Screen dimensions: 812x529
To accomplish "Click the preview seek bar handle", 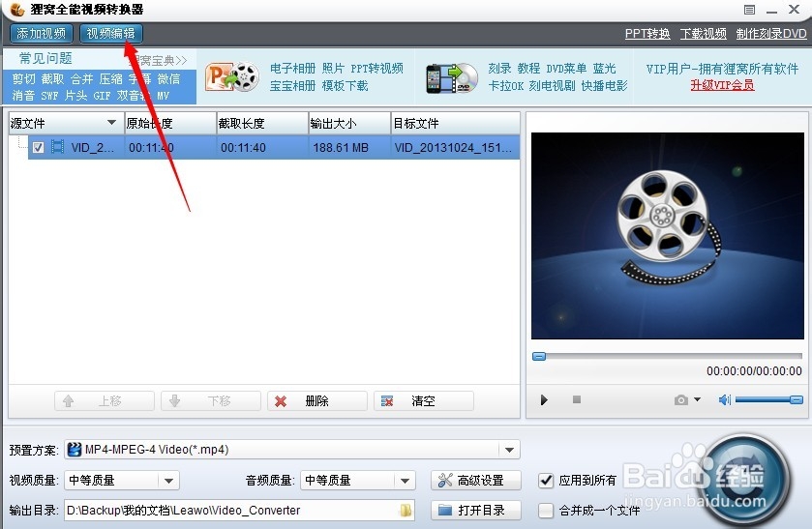I will [539, 356].
